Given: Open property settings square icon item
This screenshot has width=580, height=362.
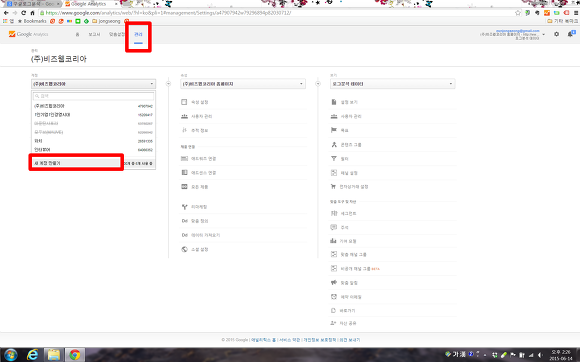Looking at the screenshot, I should [x=195, y=102].
